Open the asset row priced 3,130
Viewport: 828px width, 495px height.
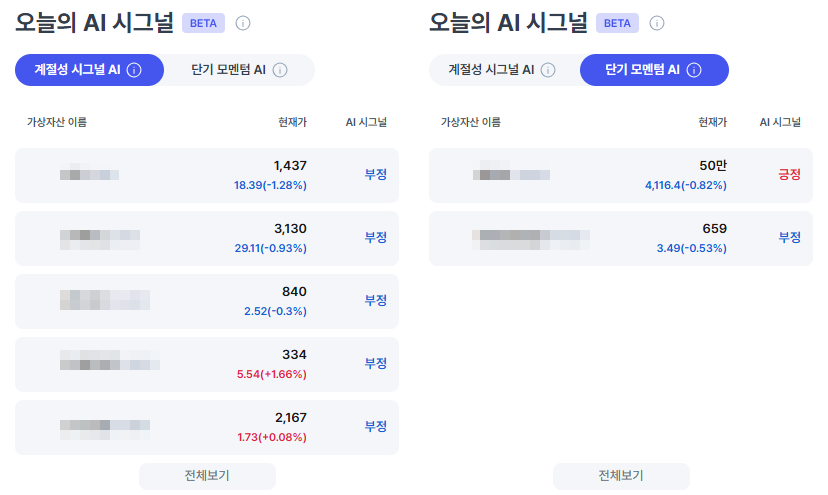coord(207,238)
